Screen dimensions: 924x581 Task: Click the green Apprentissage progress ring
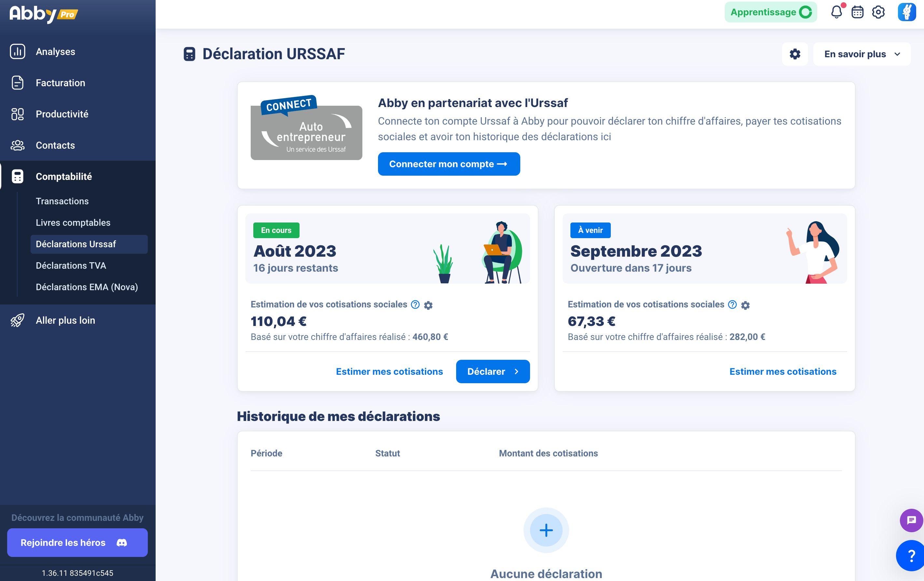[805, 12]
